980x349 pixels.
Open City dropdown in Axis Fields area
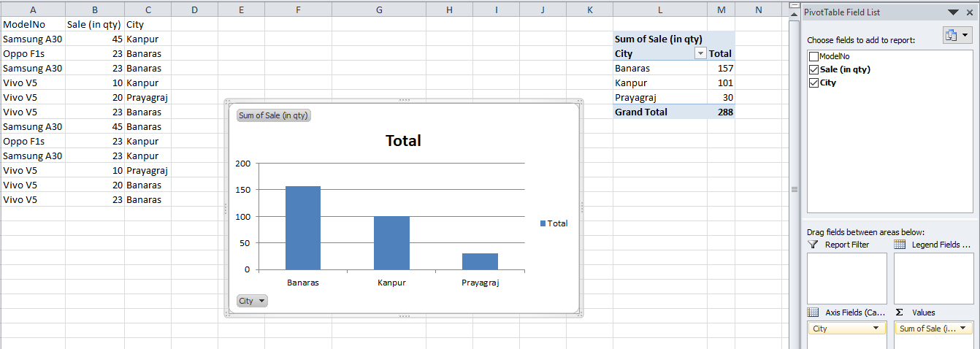click(x=875, y=329)
